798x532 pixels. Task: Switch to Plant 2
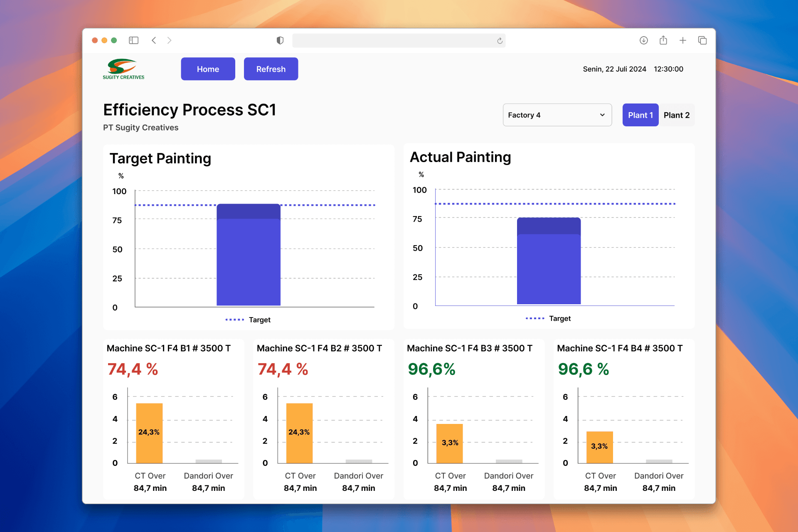[676, 115]
